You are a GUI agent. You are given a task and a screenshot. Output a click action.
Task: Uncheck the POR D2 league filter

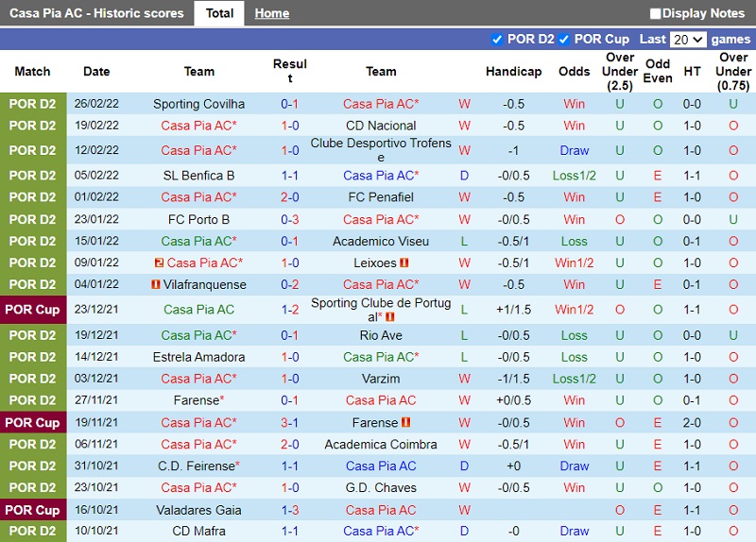(497, 40)
